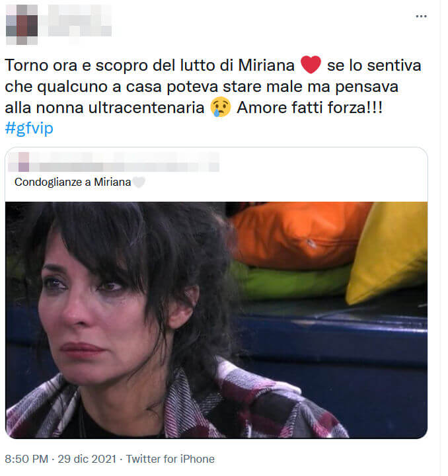
Task: Select the crying face emoji in tweet
Action: click(221, 107)
